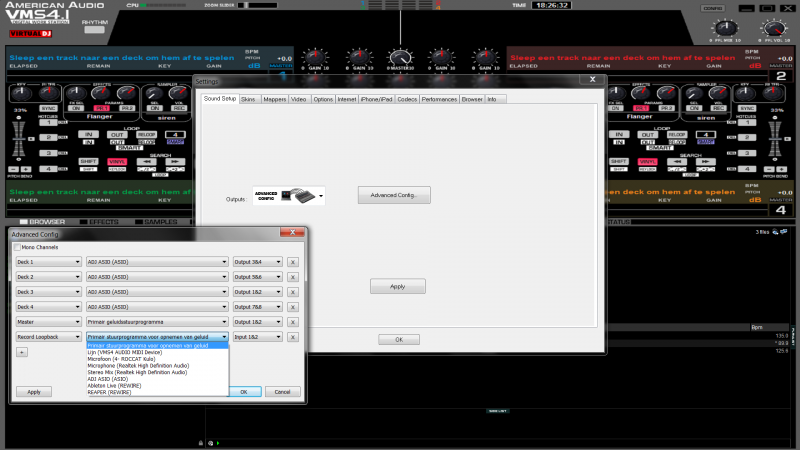Toggle the left deck sampler ON button

point(154,108)
